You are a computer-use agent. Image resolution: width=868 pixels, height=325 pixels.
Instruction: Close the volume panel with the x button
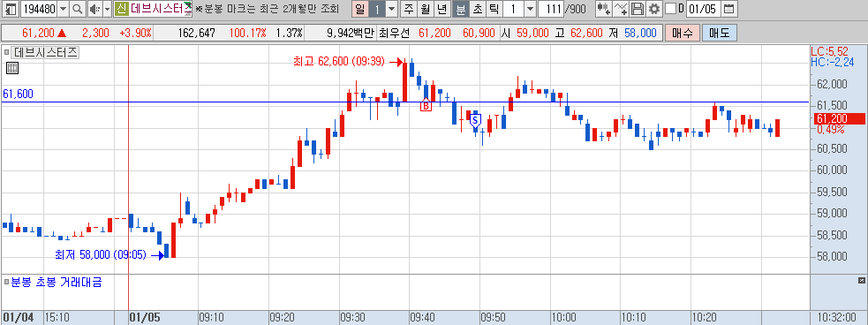click(861, 280)
